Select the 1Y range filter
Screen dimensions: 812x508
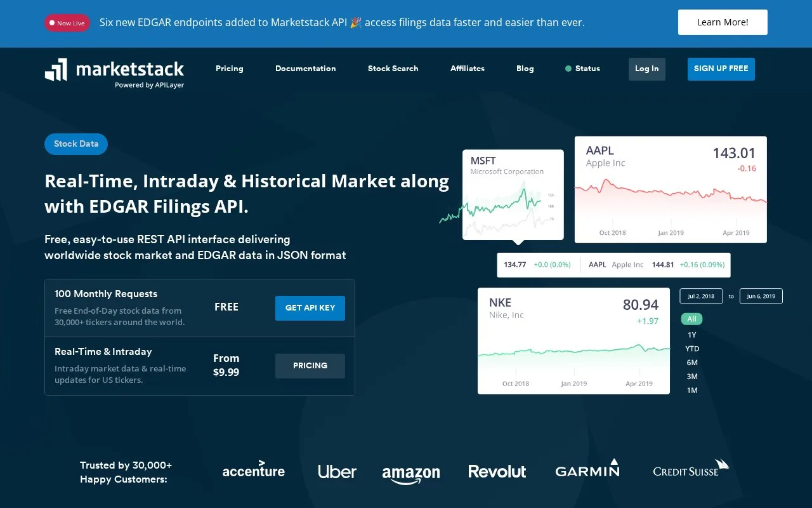691,335
